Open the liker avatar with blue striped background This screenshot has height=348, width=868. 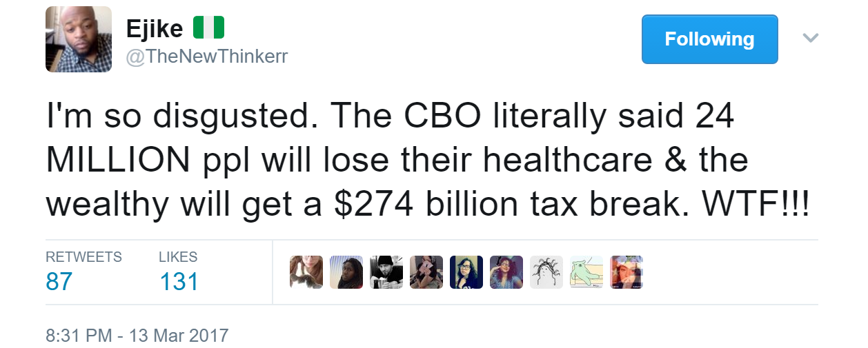point(346,272)
